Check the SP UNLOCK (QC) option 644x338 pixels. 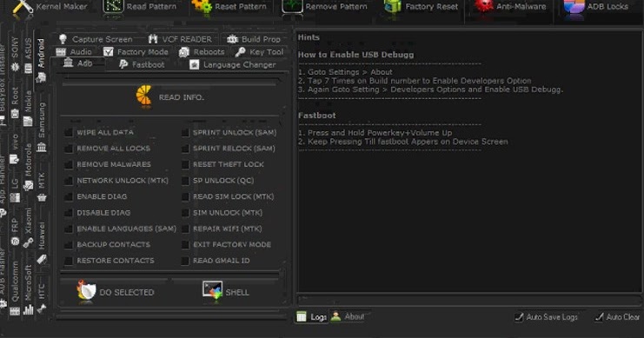point(185,181)
